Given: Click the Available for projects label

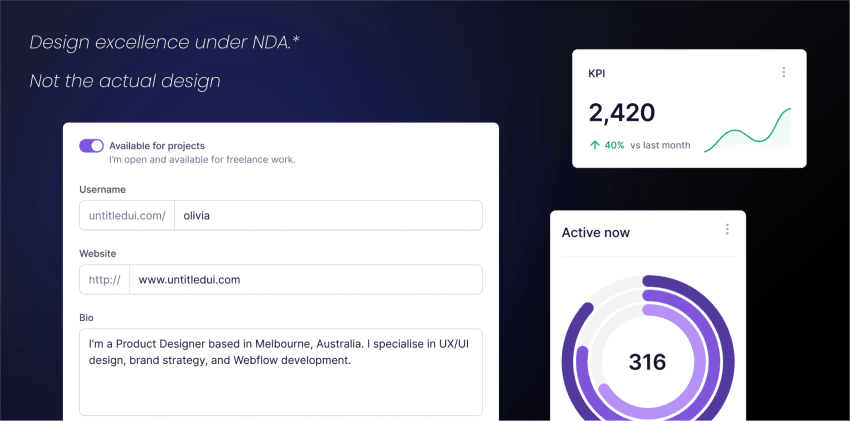Looking at the screenshot, I should coord(157,146).
